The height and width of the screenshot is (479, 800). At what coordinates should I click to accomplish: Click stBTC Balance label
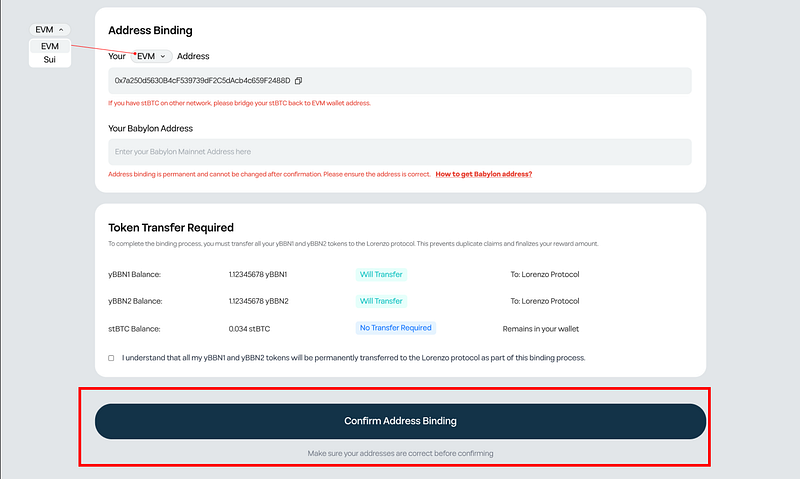[x=134, y=329]
